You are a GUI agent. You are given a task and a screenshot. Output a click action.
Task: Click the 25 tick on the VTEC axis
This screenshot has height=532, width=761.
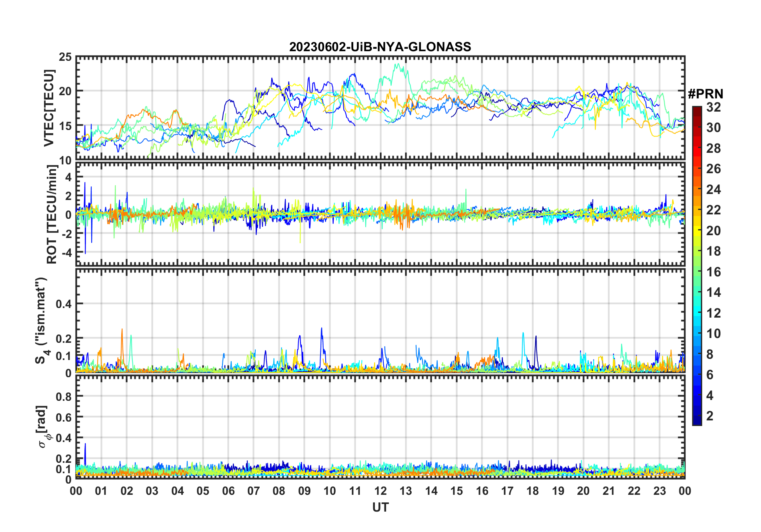[x=65, y=57]
